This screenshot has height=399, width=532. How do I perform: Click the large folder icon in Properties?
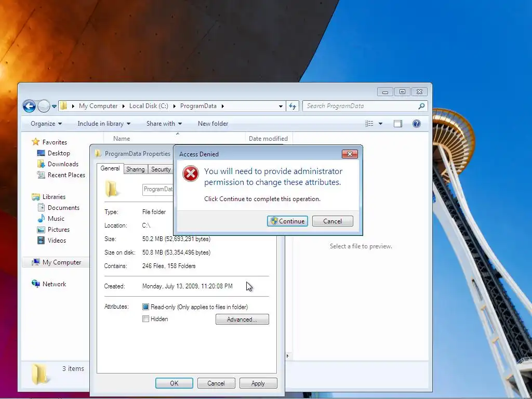[111, 189]
